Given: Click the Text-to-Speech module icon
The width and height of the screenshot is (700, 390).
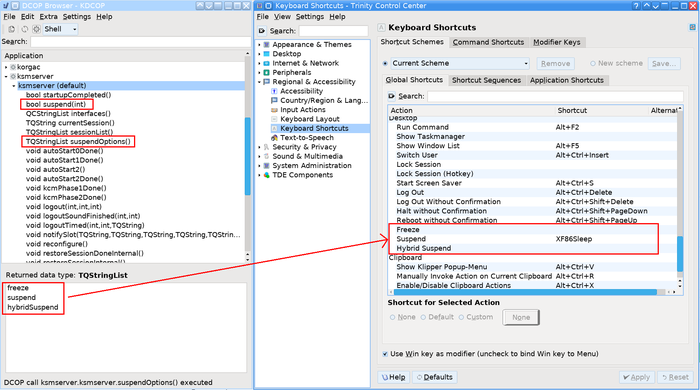Looking at the screenshot, I should (274, 138).
